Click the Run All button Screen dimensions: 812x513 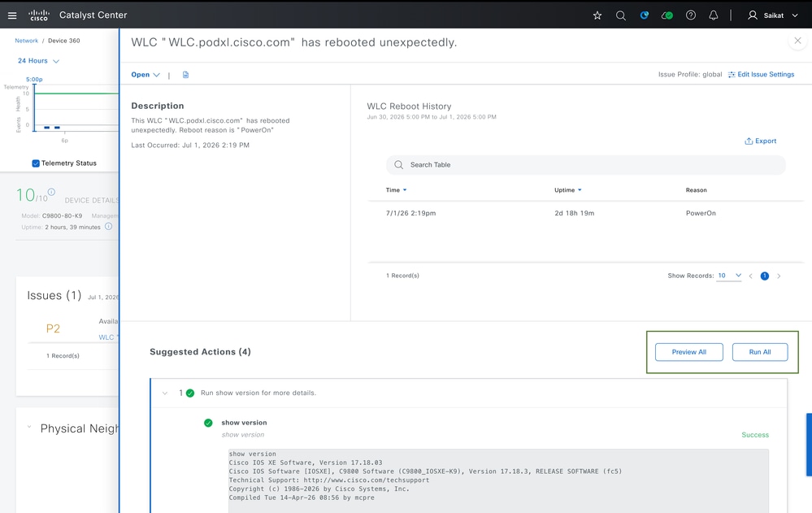(760, 352)
